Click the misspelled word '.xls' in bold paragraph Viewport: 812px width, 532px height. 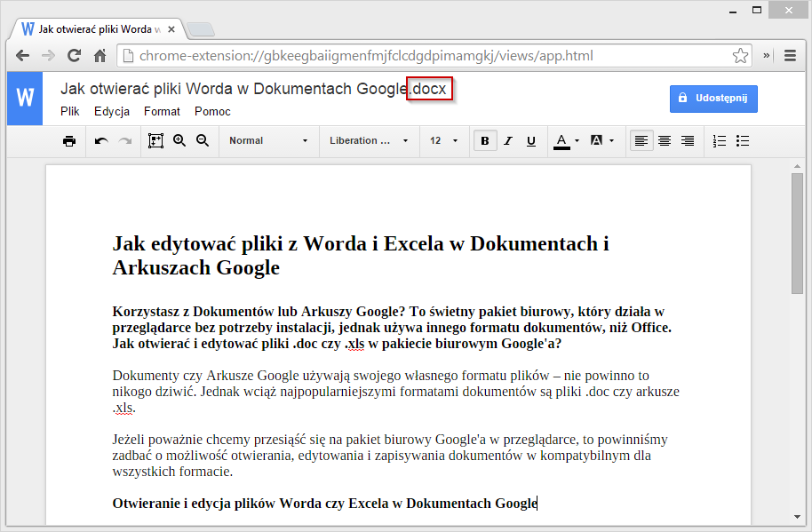(x=355, y=344)
